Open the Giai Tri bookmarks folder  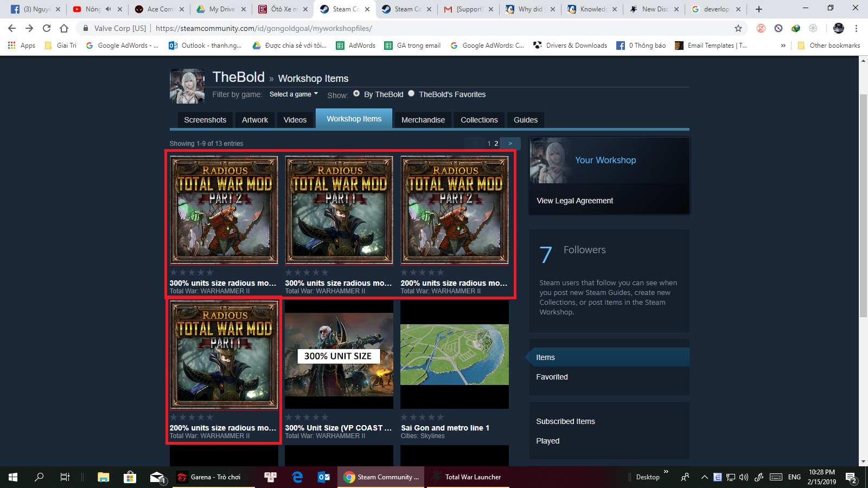click(x=61, y=46)
